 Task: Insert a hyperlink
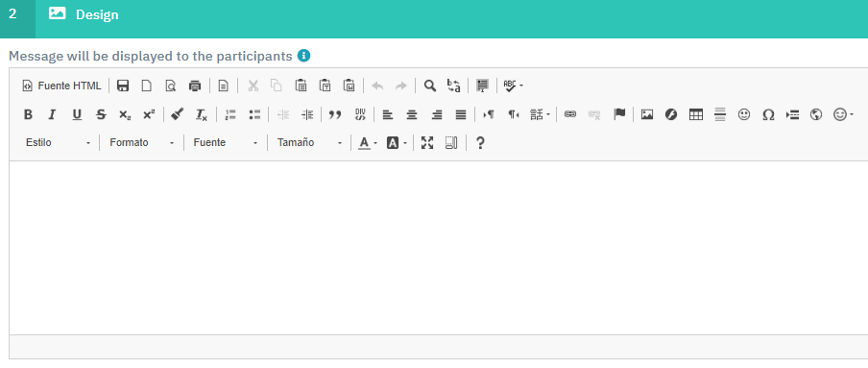[570, 114]
